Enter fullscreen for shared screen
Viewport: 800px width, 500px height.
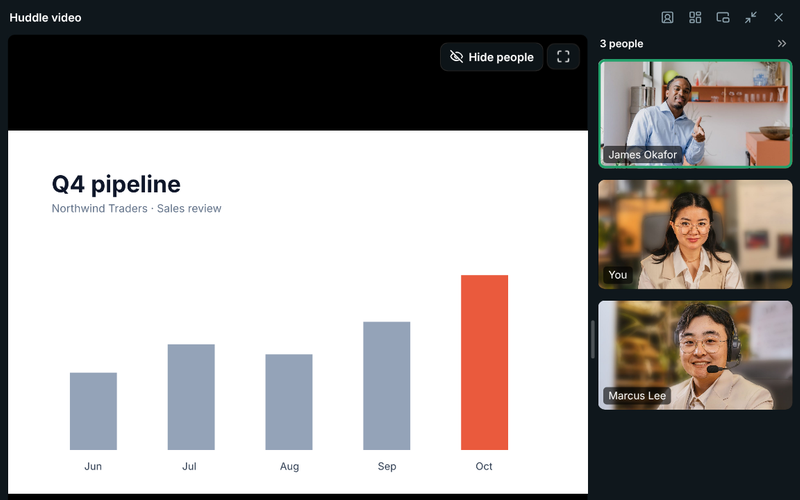click(563, 57)
